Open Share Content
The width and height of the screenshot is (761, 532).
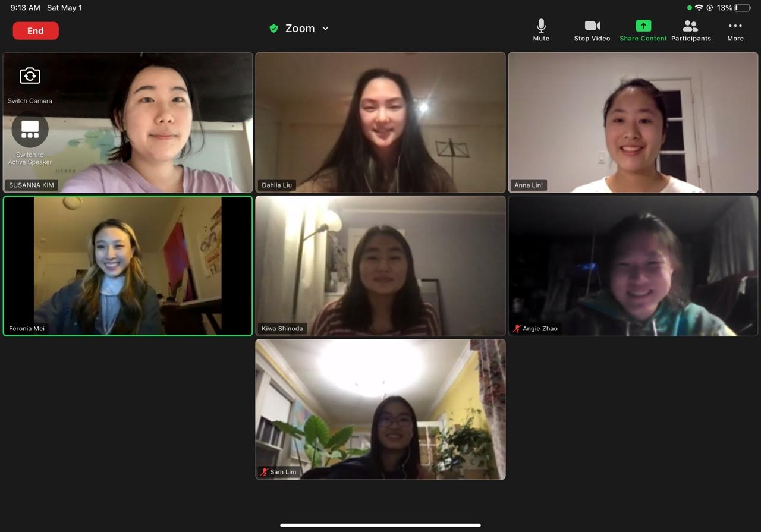(x=643, y=30)
